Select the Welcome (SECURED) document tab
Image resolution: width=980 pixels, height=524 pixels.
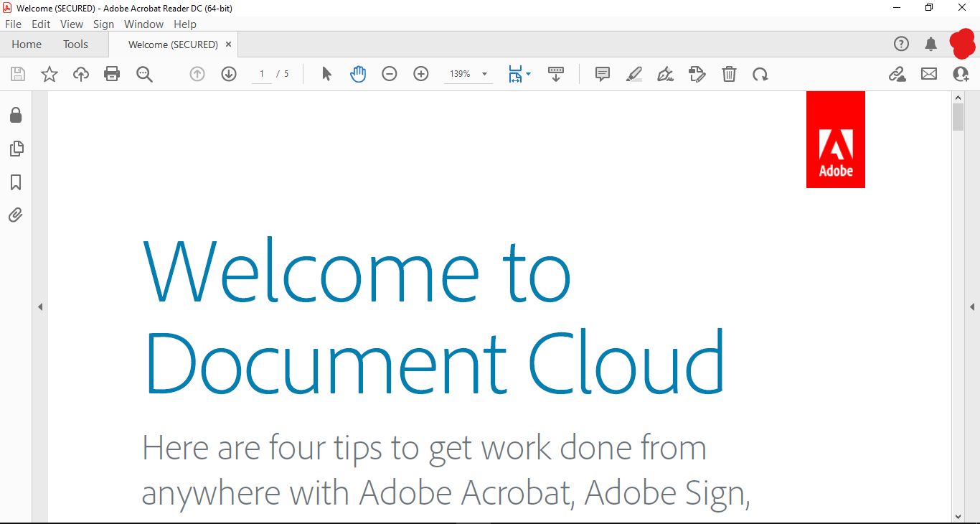point(173,45)
